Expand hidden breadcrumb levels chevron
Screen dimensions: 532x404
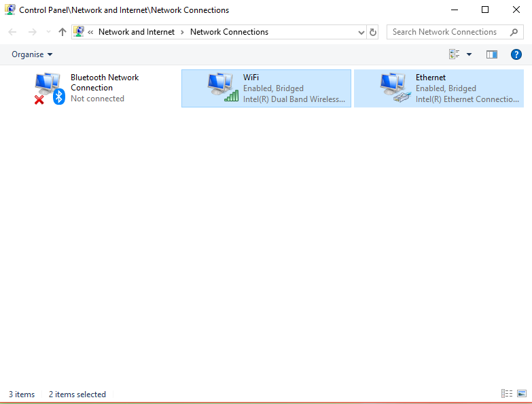(x=90, y=32)
